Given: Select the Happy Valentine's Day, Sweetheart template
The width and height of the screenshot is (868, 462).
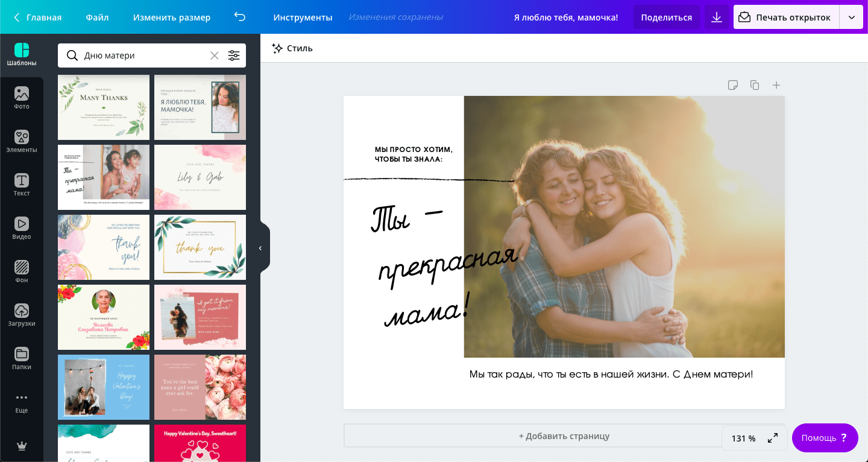Looking at the screenshot, I should (x=200, y=443).
